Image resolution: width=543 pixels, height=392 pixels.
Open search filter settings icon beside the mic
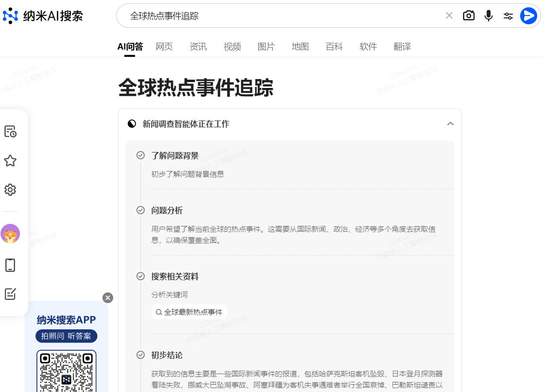click(x=508, y=16)
